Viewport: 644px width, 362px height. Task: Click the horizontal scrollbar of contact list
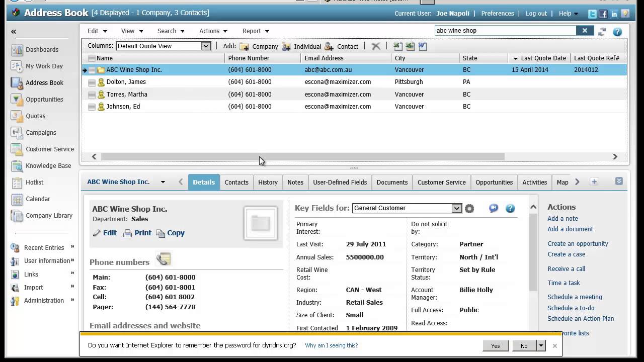[303, 157]
